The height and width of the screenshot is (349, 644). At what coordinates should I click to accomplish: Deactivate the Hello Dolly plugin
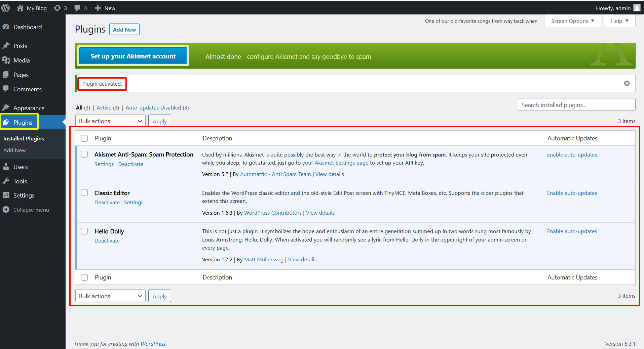click(x=107, y=241)
